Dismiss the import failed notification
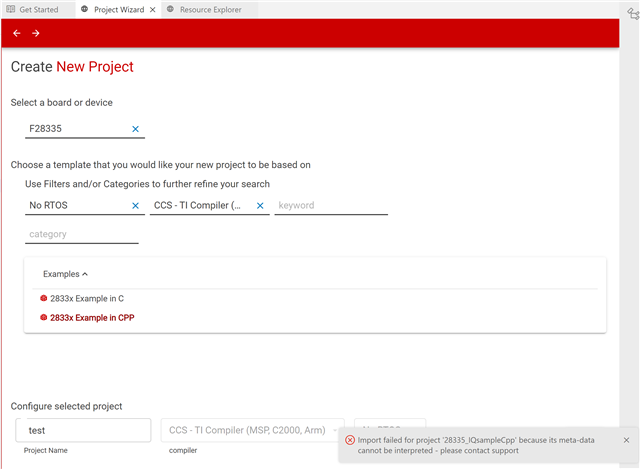This screenshot has width=640, height=469. click(x=627, y=440)
